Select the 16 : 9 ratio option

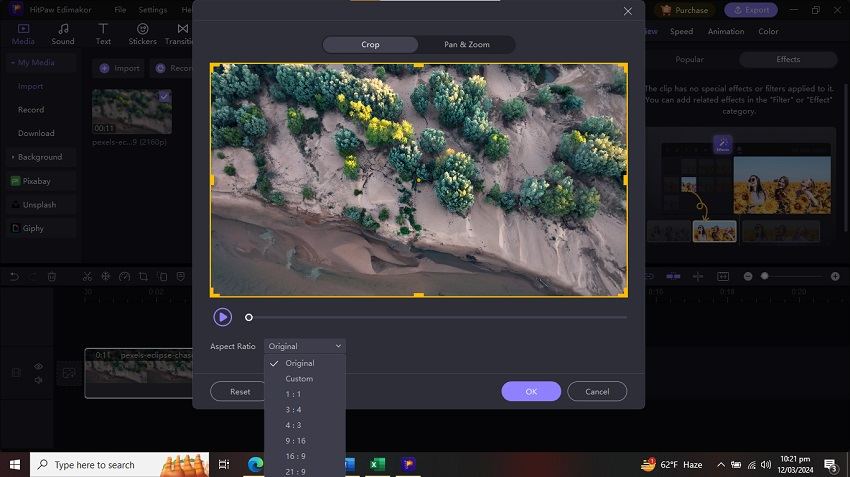point(295,456)
